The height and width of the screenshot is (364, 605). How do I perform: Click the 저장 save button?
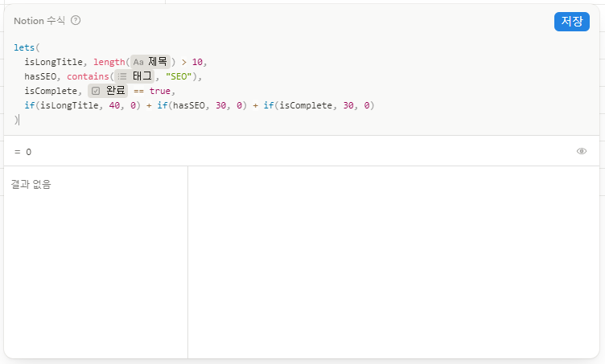pos(571,21)
